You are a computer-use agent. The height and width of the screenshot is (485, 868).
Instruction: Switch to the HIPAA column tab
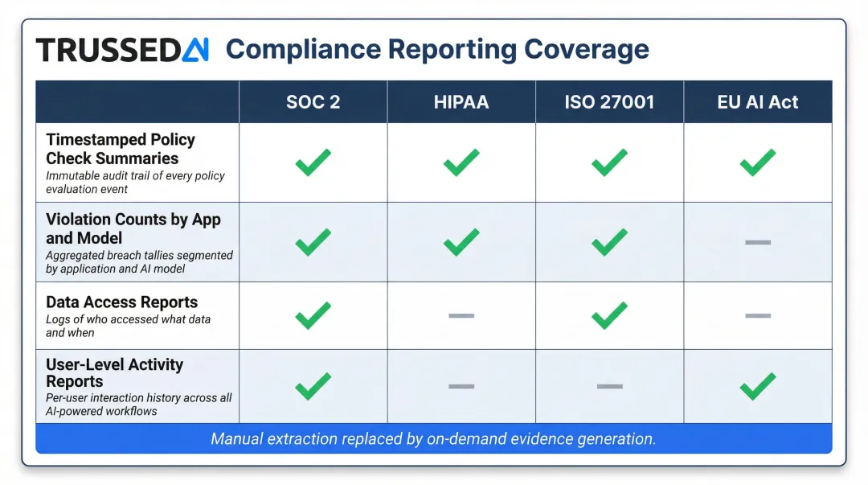tap(461, 101)
